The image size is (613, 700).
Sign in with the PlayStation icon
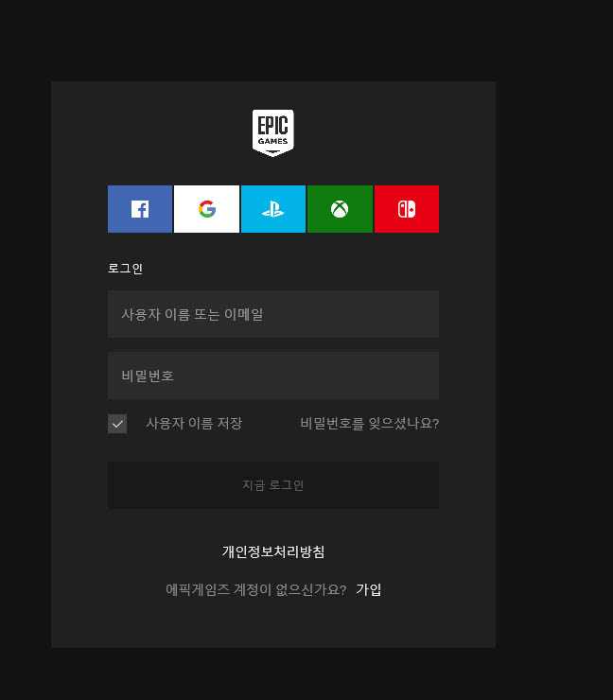pyautogui.click(x=273, y=209)
